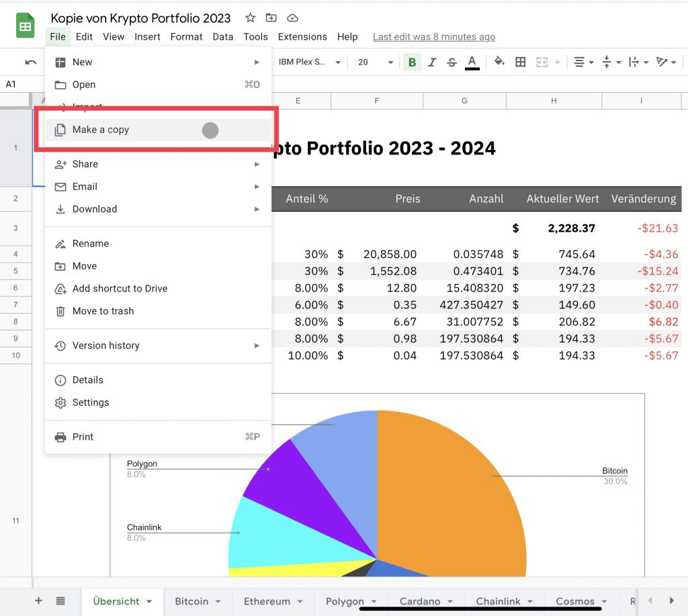Click the document title to rename

[x=140, y=18]
